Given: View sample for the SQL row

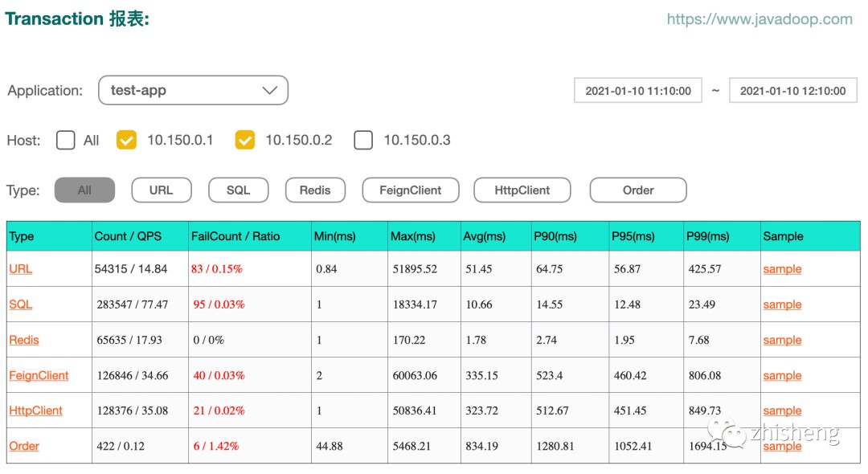Looking at the screenshot, I should tap(782, 304).
